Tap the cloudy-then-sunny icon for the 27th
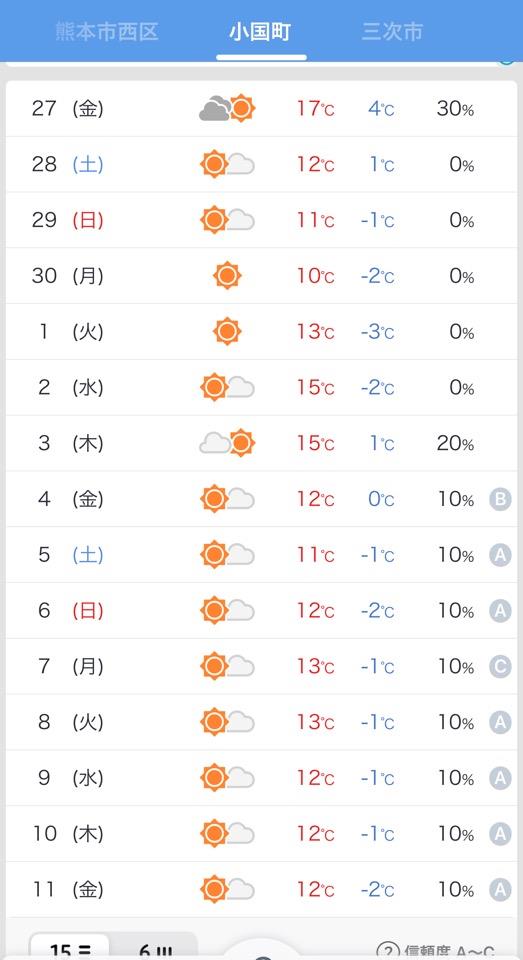The image size is (523, 960). [227, 108]
